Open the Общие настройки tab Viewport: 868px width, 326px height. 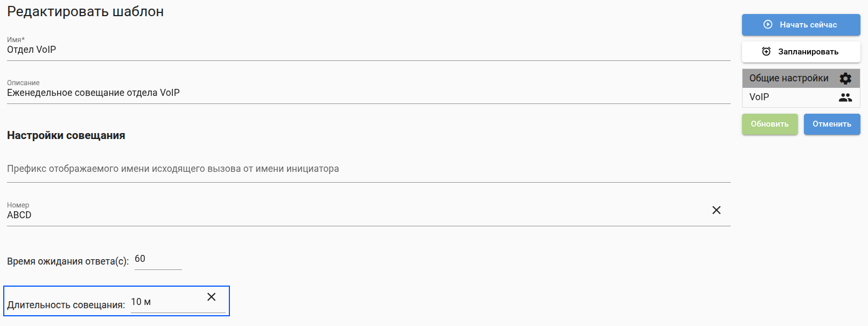click(789, 79)
